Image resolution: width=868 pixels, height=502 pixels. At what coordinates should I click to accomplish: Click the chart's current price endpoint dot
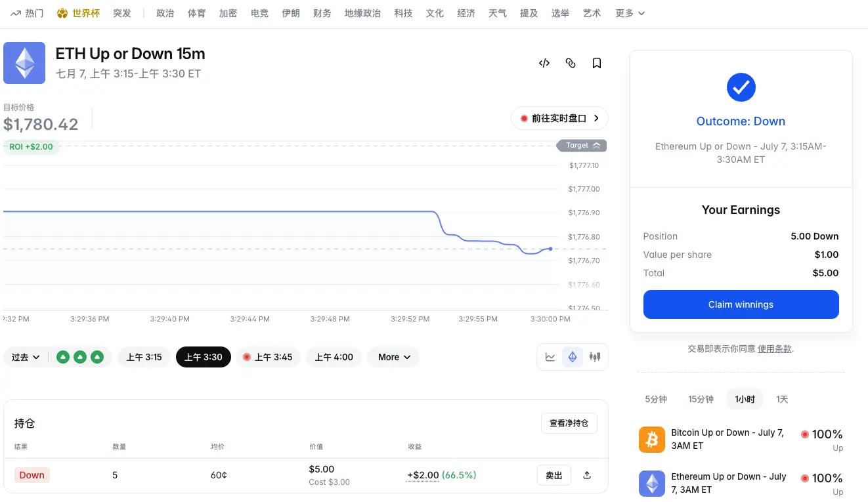tap(550, 249)
